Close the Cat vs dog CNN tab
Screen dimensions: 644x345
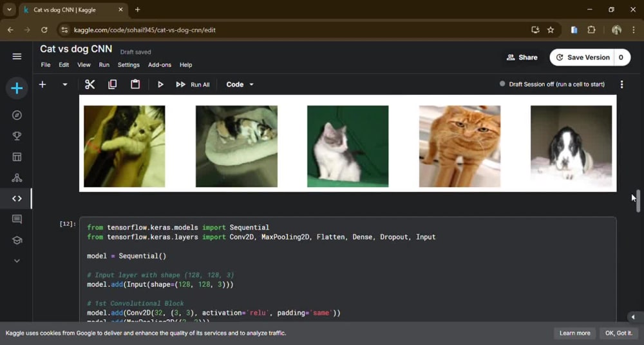(120, 10)
